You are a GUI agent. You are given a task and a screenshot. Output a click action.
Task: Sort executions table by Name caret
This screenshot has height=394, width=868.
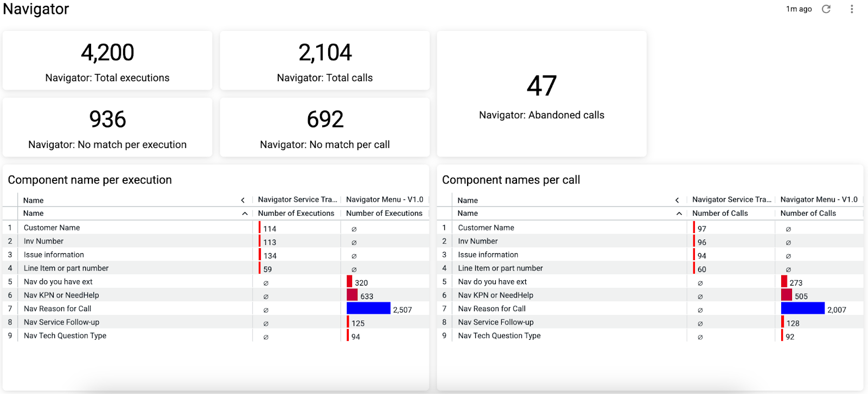[x=245, y=214]
